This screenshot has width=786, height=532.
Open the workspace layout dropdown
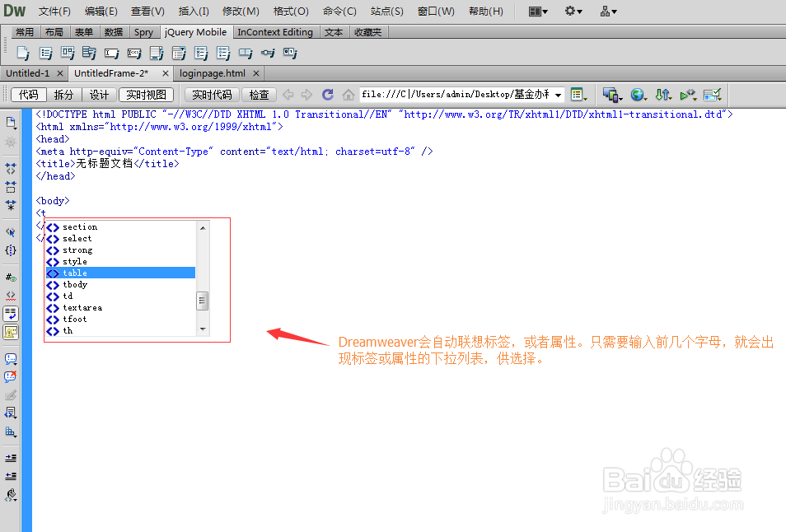point(538,11)
